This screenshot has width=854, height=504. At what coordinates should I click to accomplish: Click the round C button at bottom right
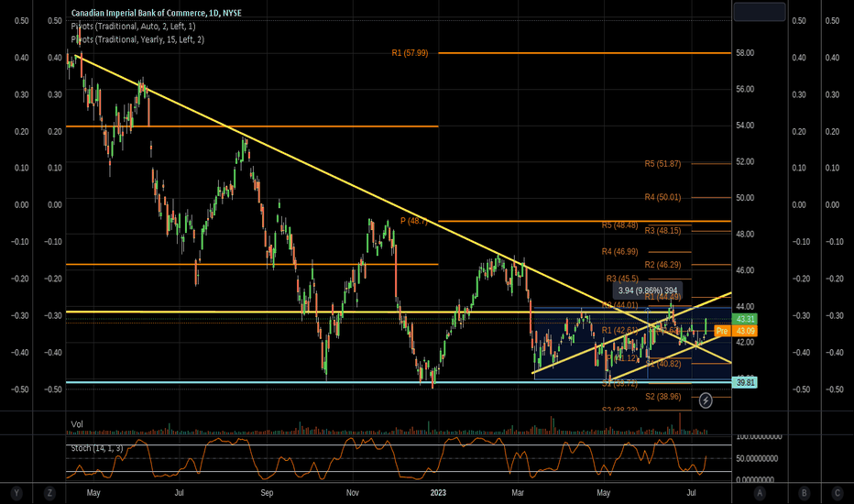tap(838, 493)
